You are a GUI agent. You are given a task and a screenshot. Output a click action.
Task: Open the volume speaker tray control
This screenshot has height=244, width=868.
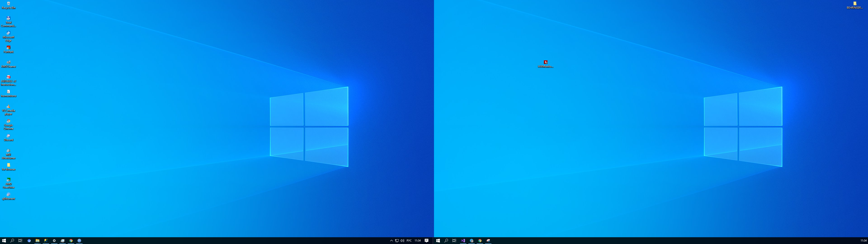point(402,241)
